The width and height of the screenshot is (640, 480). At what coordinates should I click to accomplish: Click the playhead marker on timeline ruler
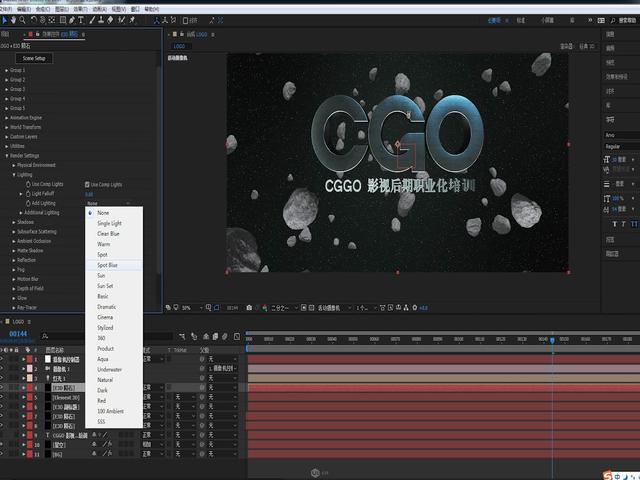[x=552, y=340]
